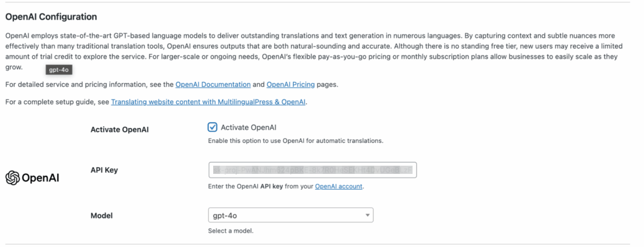Screen dimensions: 644x247
Task: Click the OpenAI Configuration heading
Action: click(x=52, y=17)
